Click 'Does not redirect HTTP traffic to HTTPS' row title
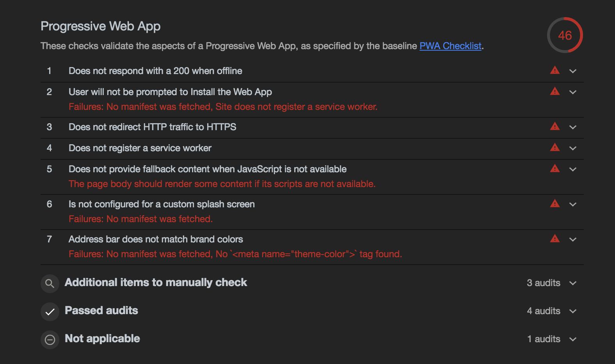 [152, 127]
